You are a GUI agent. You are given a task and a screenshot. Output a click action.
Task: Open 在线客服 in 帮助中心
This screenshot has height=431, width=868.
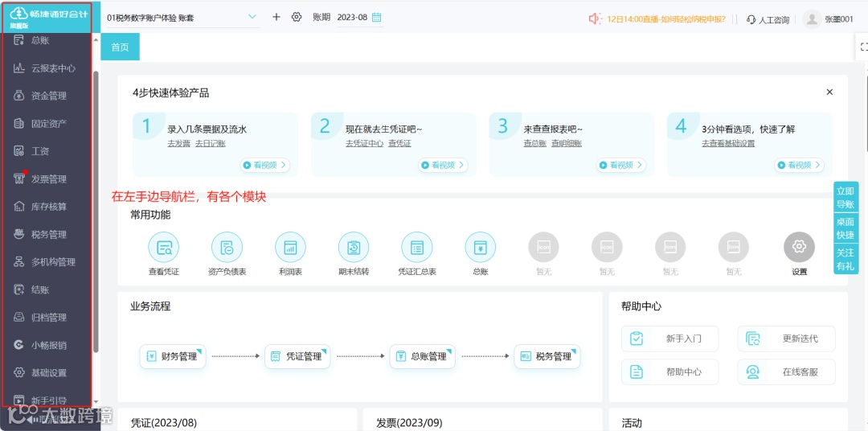pos(786,371)
